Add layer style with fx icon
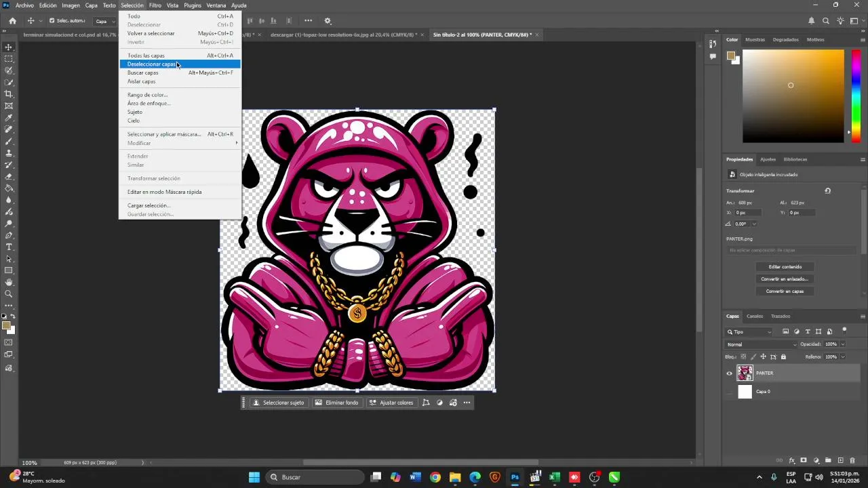 (x=792, y=461)
